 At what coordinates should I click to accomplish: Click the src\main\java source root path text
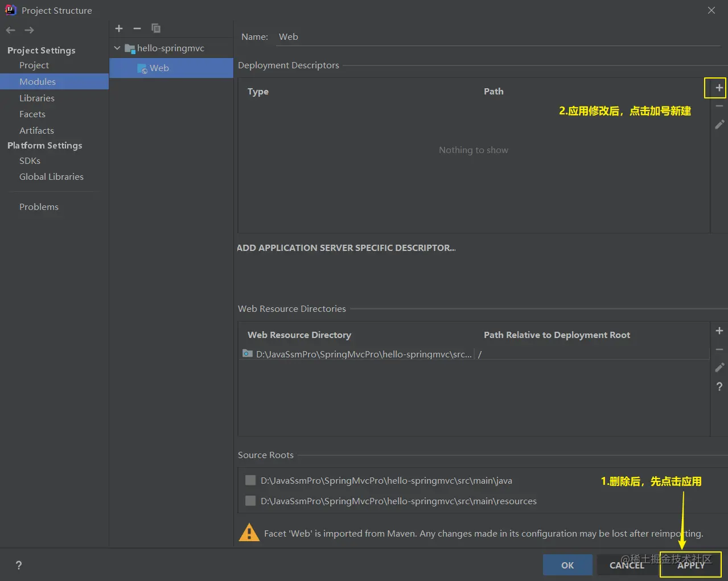[x=386, y=480]
